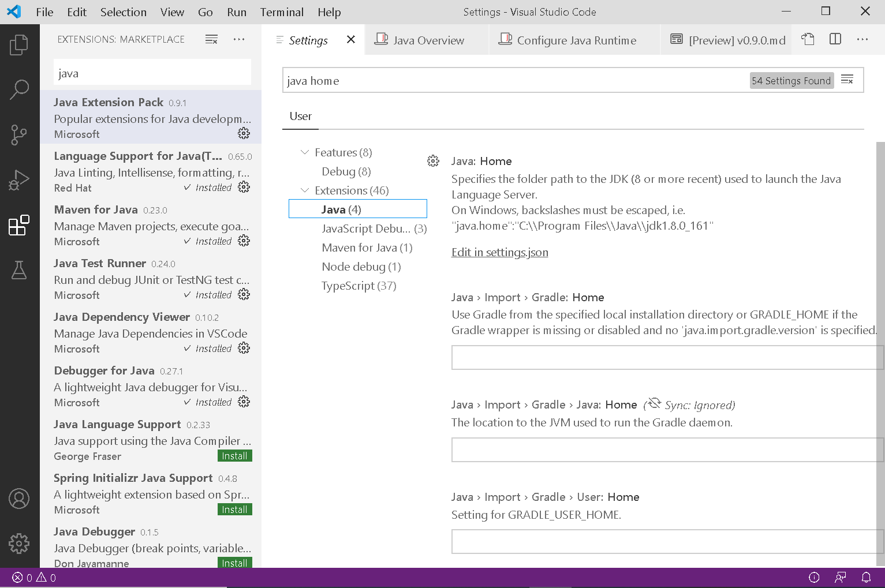The width and height of the screenshot is (885, 588).
Task: Open the Help menu
Action: click(329, 12)
